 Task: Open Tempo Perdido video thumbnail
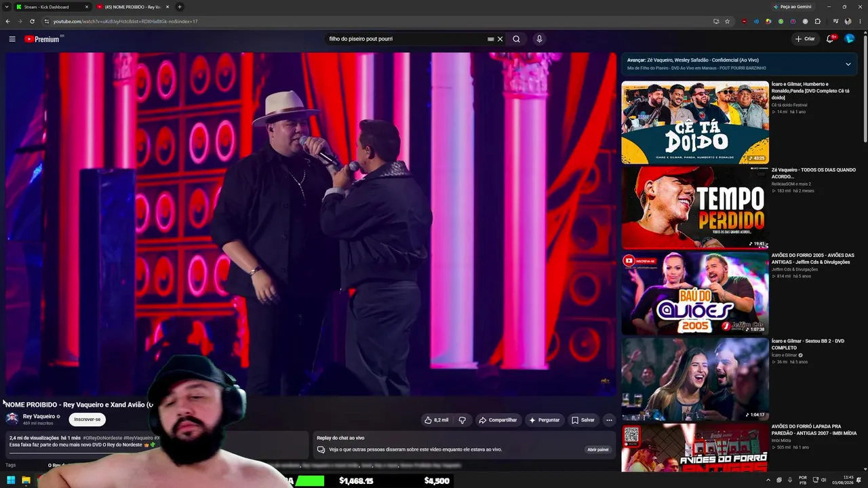point(695,208)
